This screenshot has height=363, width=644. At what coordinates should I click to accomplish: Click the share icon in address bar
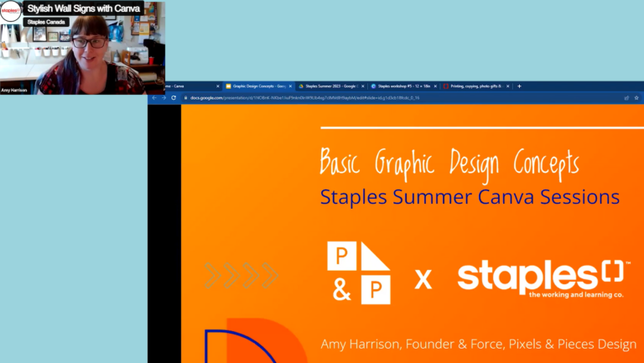coord(626,97)
